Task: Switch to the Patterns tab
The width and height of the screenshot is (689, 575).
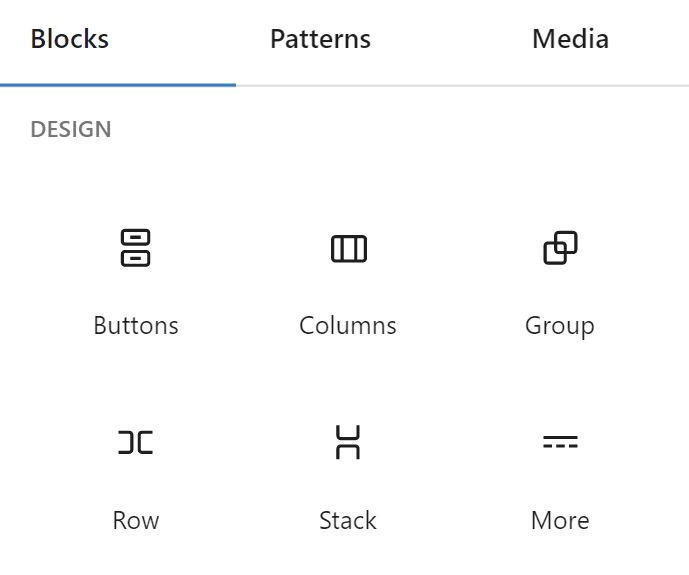Action: click(320, 39)
